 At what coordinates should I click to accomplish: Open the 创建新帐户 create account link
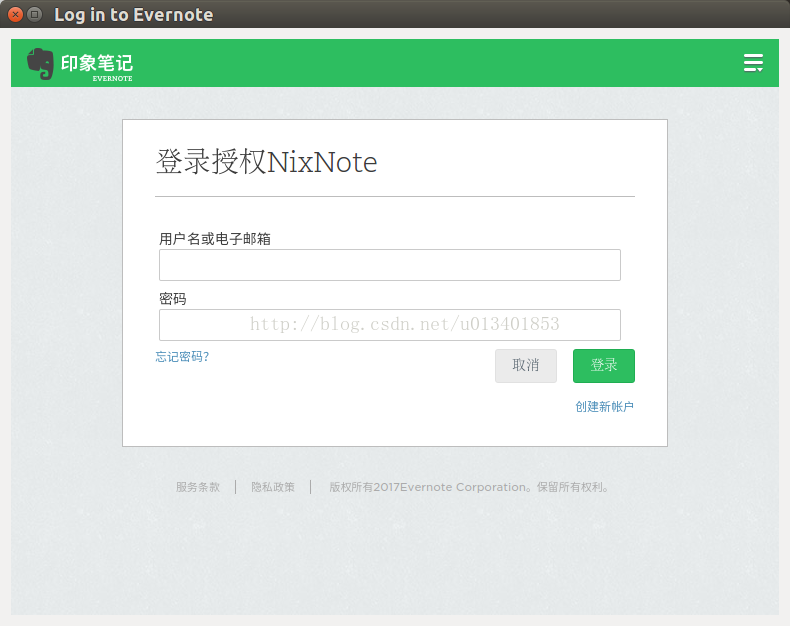click(604, 407)
